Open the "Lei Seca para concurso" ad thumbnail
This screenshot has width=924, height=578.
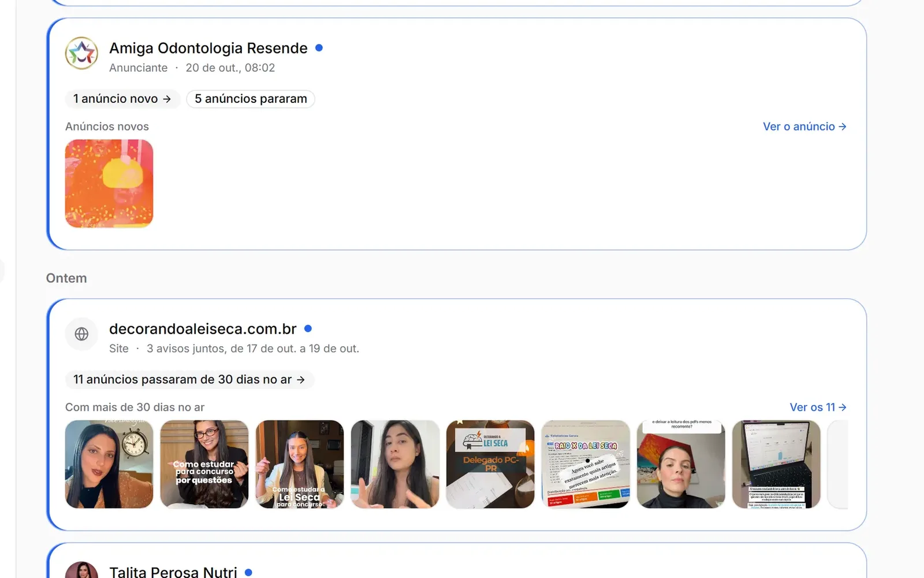pyautogui.click(x=300, y=464)
